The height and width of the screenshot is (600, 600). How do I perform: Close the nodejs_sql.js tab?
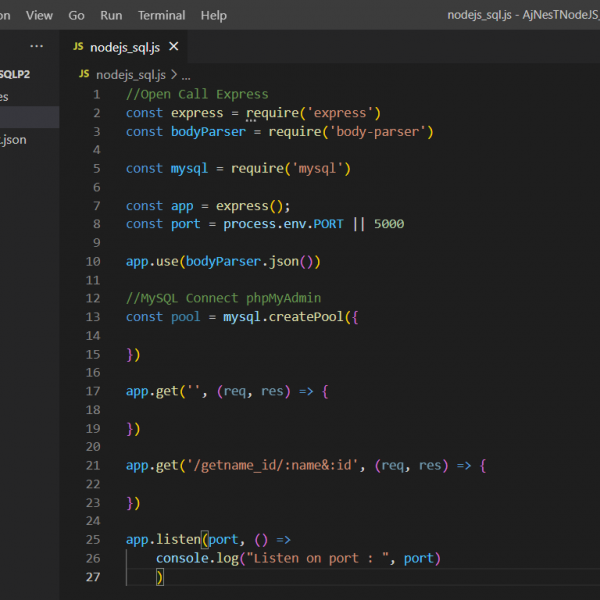coord(173,47)
